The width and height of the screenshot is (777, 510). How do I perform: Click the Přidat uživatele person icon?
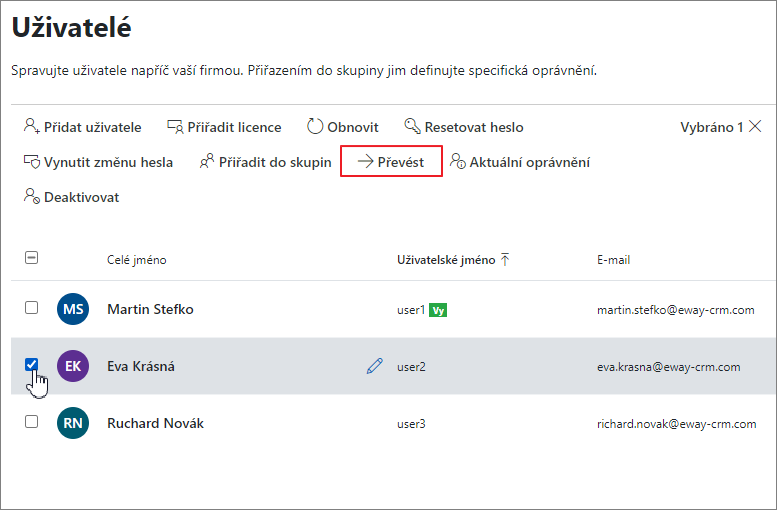click(32, 126)
